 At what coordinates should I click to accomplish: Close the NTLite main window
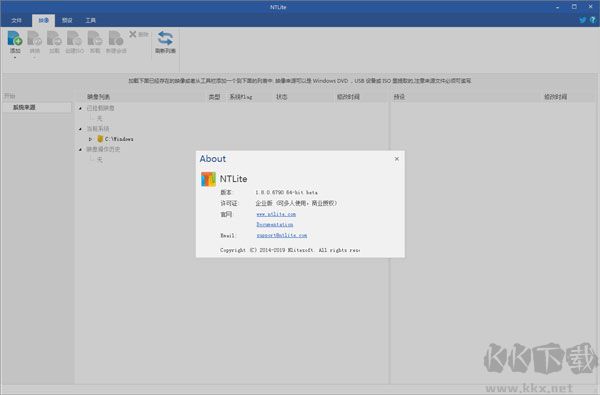(x=590, y=7)
